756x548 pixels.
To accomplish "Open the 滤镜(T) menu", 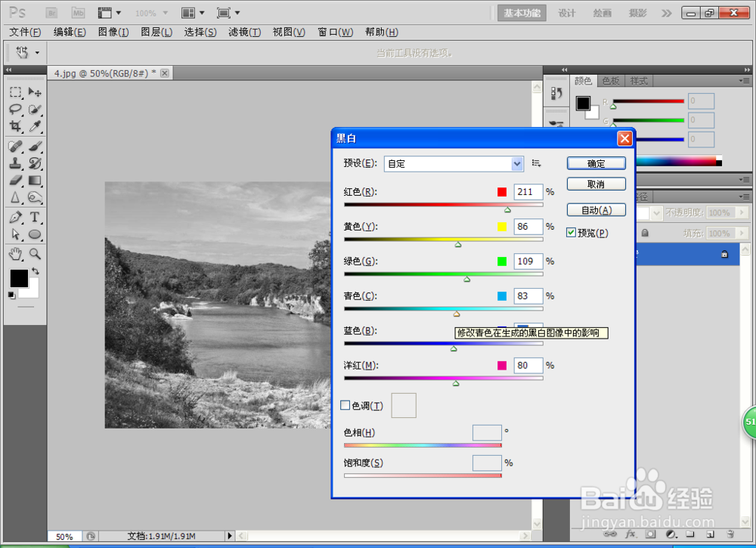I will pos(244,32).
